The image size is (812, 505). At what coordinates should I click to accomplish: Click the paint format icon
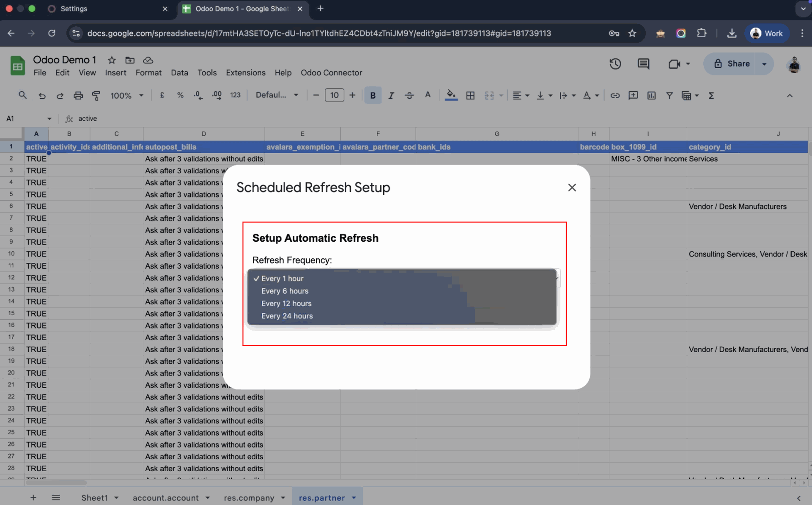point(96,96)
